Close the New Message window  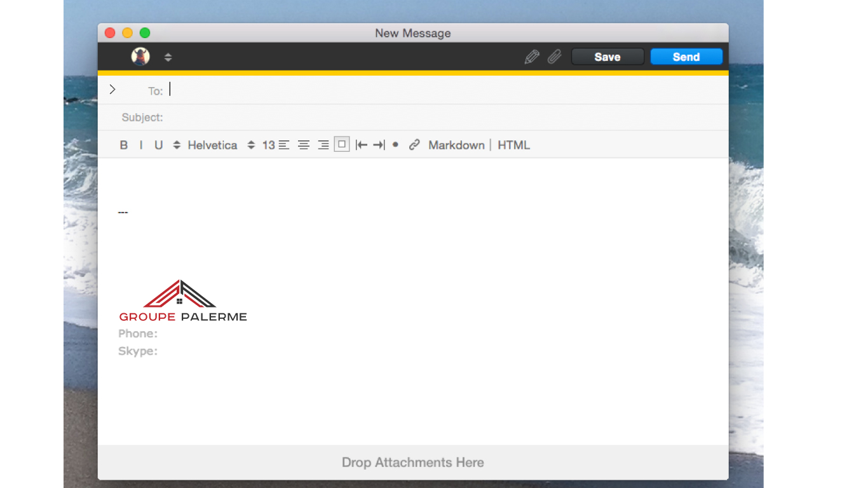pyautogui.click(x=110, y=33)
